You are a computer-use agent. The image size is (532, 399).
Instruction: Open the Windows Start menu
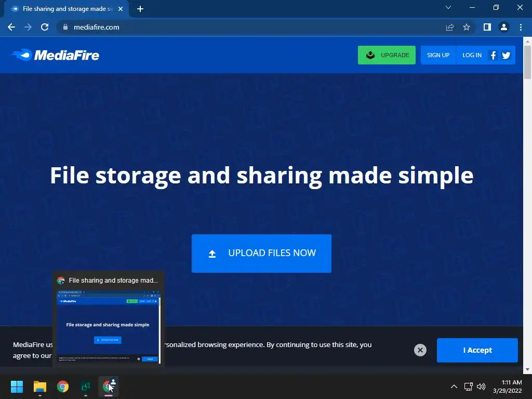[17, 387]
